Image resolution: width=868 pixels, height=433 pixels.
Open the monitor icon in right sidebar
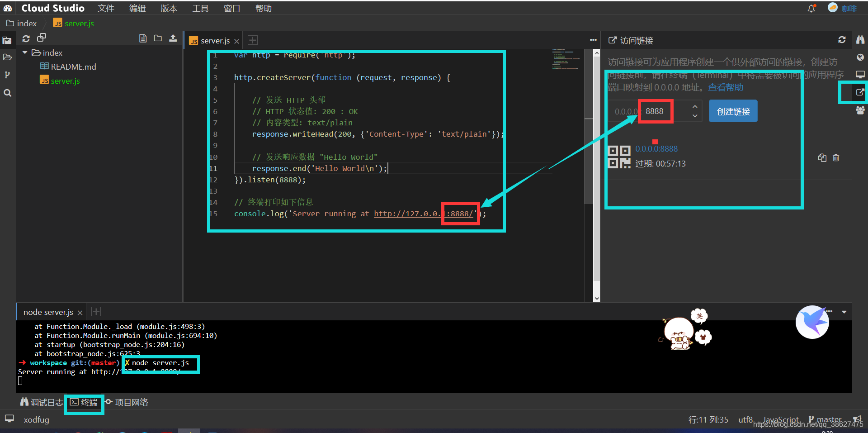click(x=860, y=74)
